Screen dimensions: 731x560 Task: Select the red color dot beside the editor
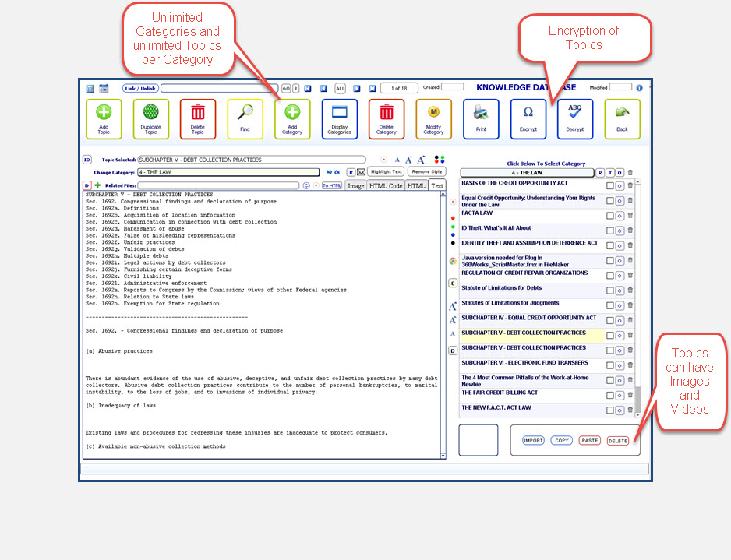pos(453,217)
